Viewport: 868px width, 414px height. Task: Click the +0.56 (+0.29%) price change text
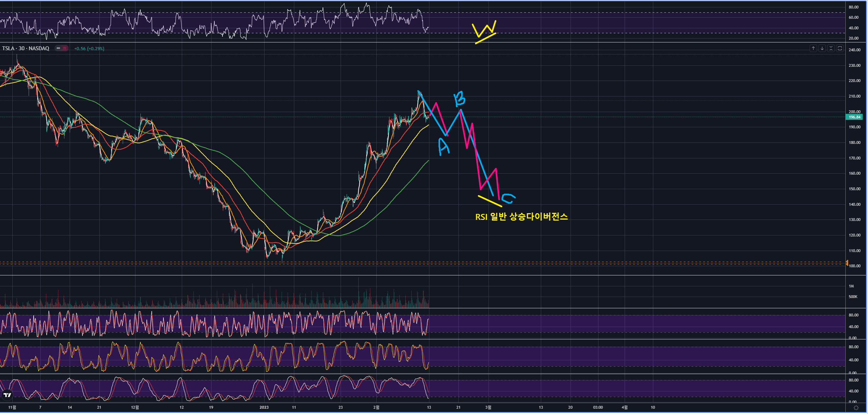(89, 49)
